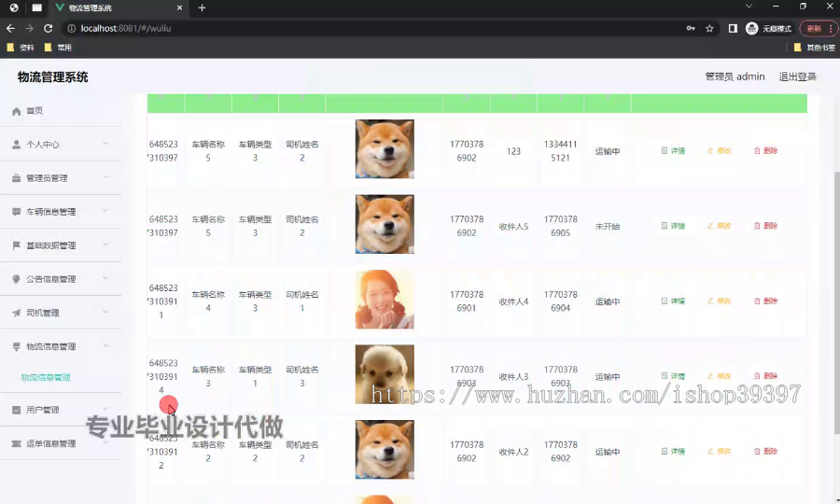The height and width of the screenshot is (504, 840).
Task: Collapse the 物流信息管理 submenu chevron
Action: (105, 346)
